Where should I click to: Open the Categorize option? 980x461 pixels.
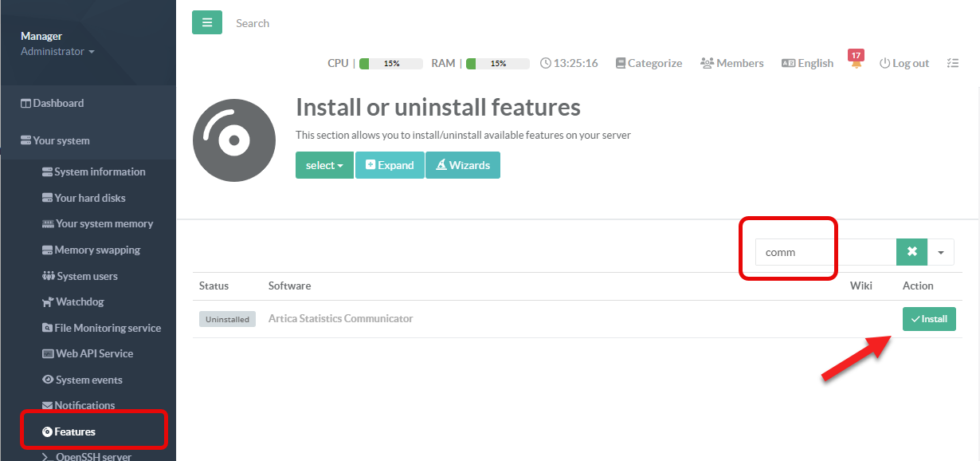coord(649,63)
